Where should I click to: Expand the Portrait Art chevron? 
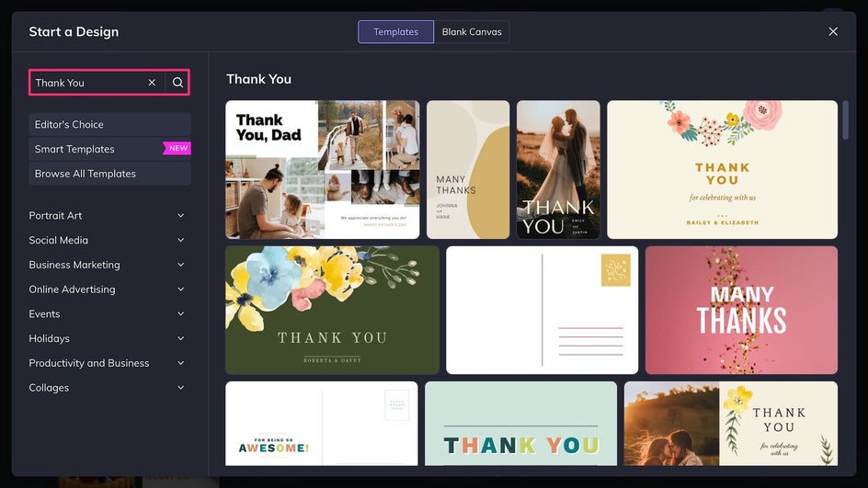pyautogui.click(x=180, y=215)
